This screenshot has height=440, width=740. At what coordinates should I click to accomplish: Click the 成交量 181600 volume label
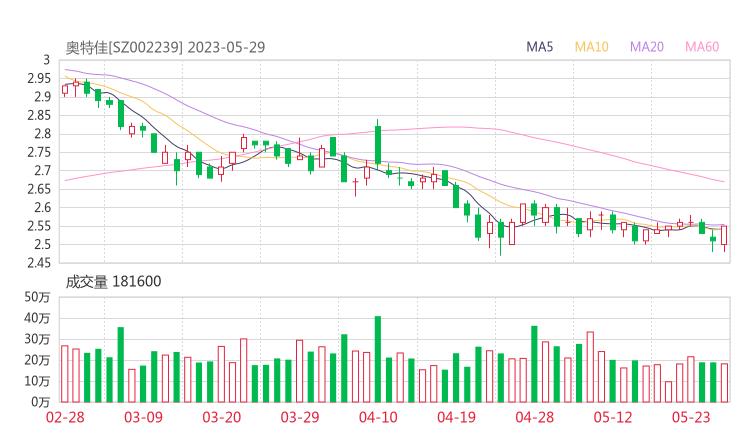(x=113, y=282)
